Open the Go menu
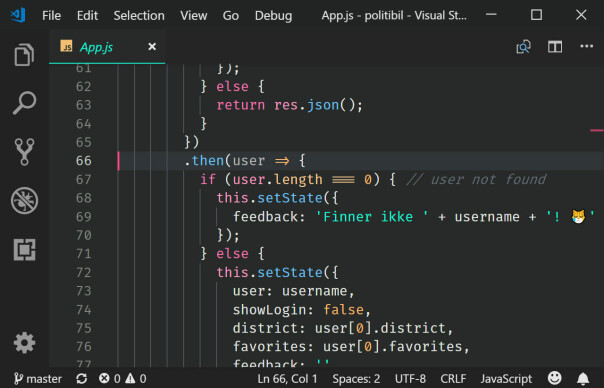 230,16
